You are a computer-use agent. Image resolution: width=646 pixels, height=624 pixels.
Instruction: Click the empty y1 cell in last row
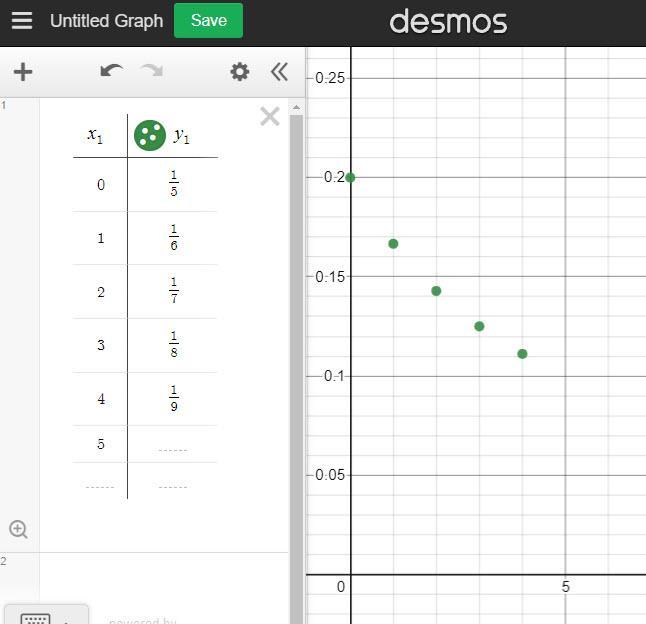click(x=173, y=481)
